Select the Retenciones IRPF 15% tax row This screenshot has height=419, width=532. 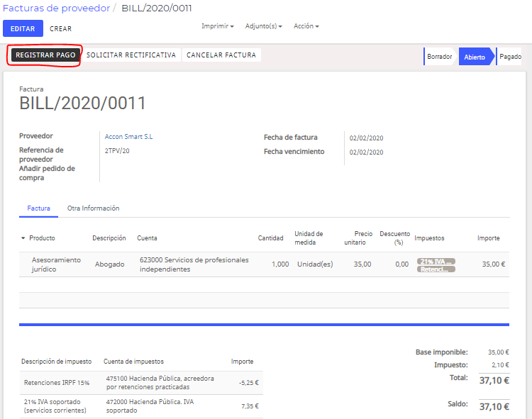141,383
